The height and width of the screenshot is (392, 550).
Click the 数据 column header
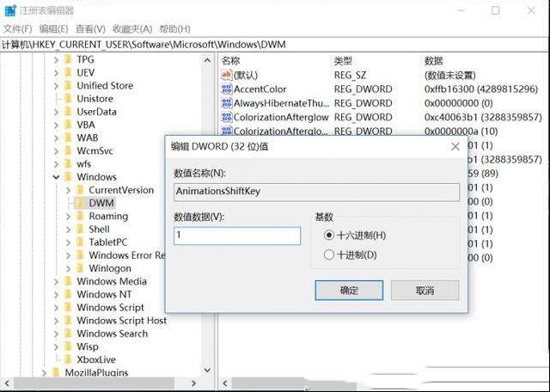[x=433, y=61]
